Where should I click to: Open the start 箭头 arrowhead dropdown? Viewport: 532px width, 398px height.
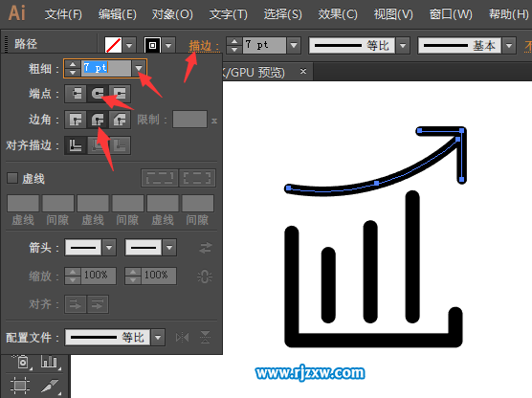[x=109, y=248]
